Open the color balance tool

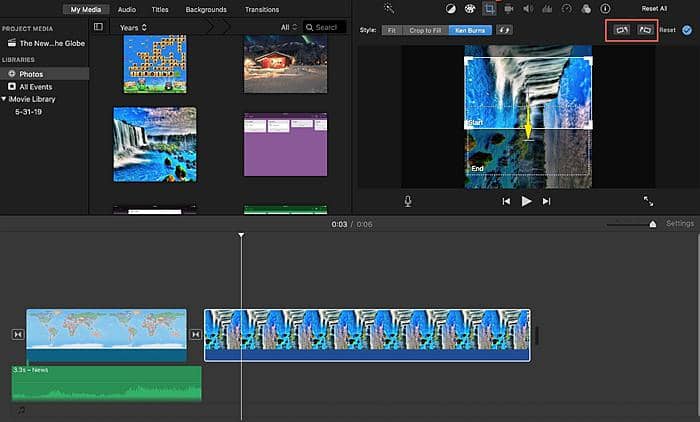pos(451,8)
